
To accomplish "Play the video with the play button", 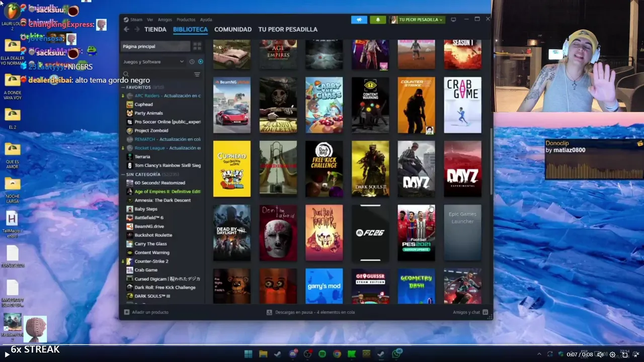I will (6, 354).
